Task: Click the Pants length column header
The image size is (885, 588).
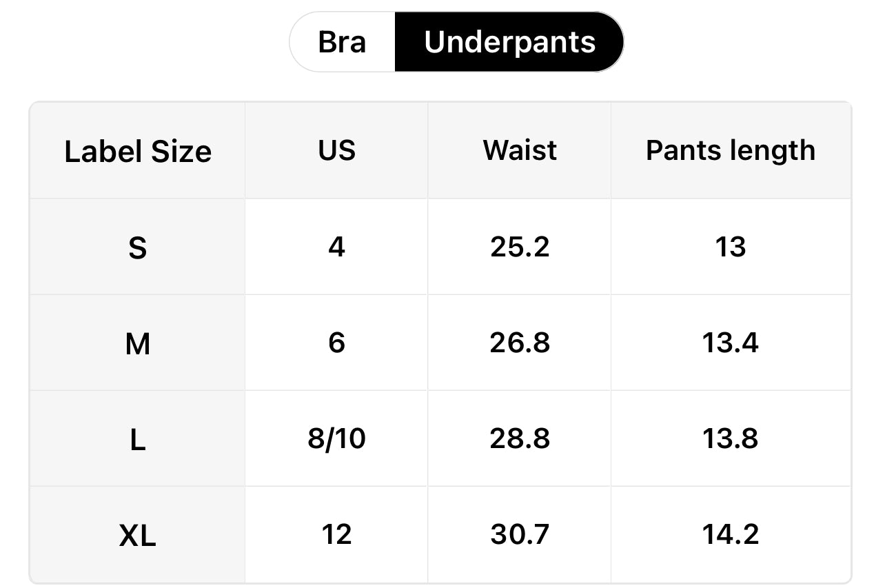Action: tap(731, 150)
